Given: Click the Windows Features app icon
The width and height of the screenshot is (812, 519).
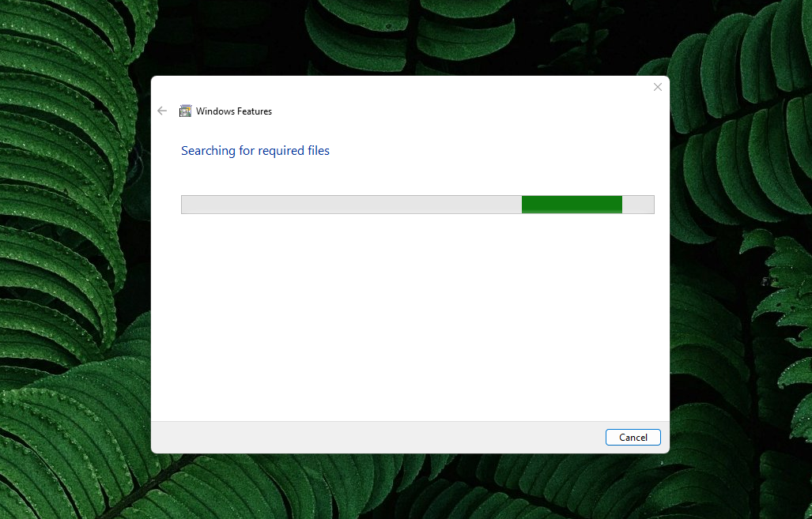Looking at the screenshot, I should pyautogui.click(x=186, y=111).
